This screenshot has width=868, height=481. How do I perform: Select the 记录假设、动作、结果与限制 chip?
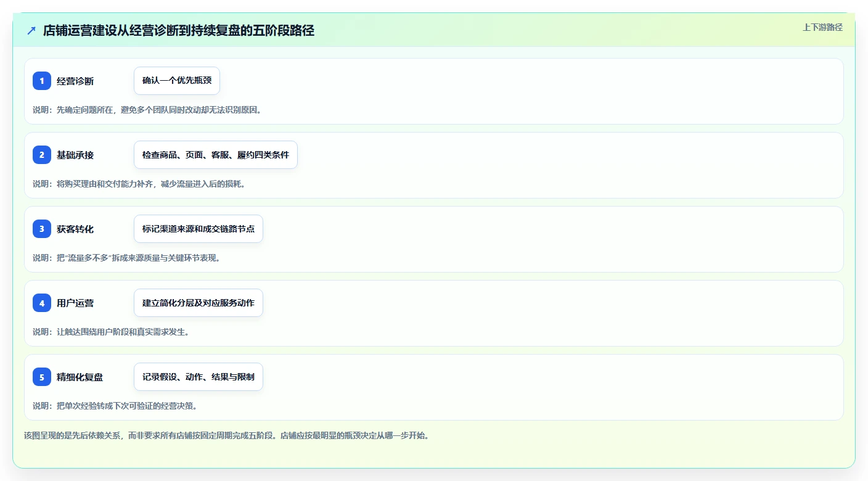pos(199,377)
